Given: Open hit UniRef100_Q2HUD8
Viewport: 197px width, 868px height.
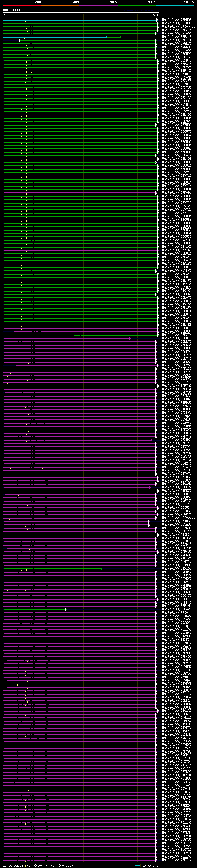Looking at the screenshot, I should [177, 20].
